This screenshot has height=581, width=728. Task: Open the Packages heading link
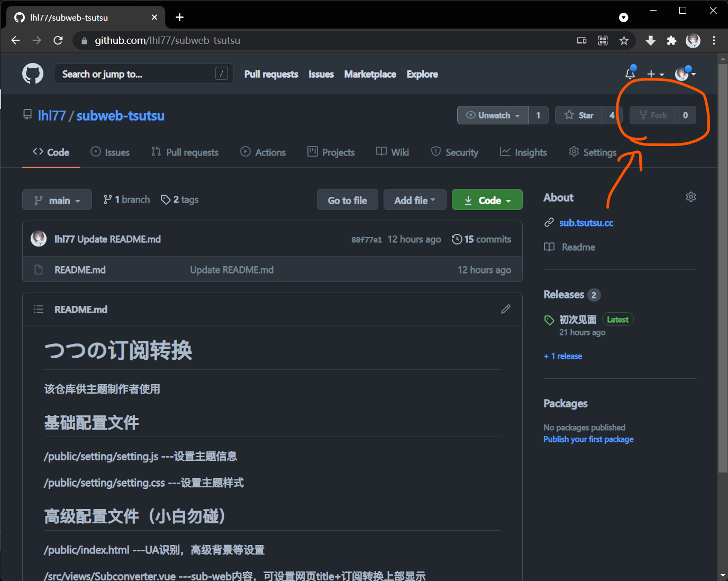tap(566, 403)
